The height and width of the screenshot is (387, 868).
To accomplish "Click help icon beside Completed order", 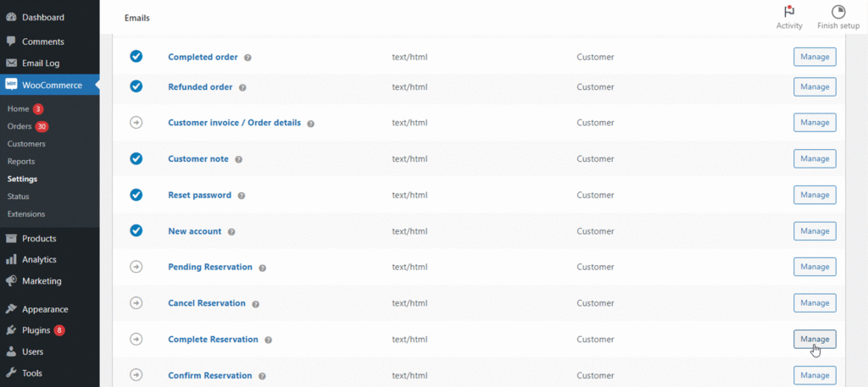I will tap(248, 58).
